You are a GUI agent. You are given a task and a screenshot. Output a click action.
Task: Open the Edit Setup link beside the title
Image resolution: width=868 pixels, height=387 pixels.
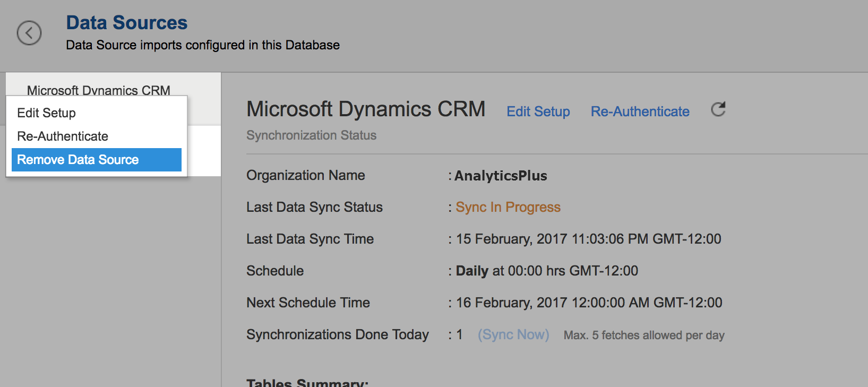(538, 111)
